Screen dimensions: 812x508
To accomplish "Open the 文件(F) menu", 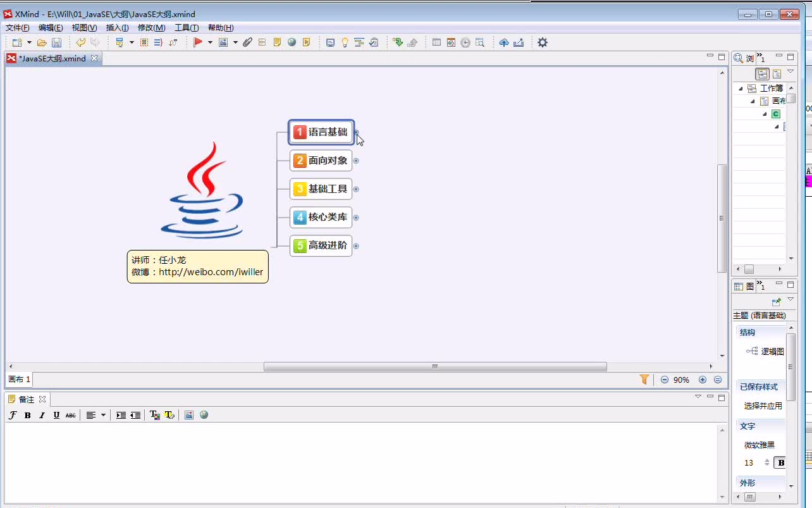I will [18, 28].
